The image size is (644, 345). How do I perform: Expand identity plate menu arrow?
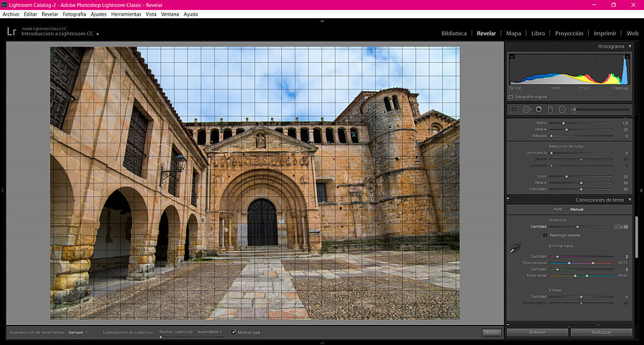(97, 34)
